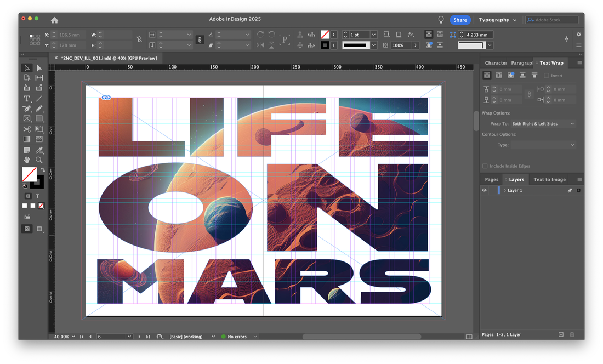
Task: Enable Include Inside Edges checkbox
Action: (485, 166)
